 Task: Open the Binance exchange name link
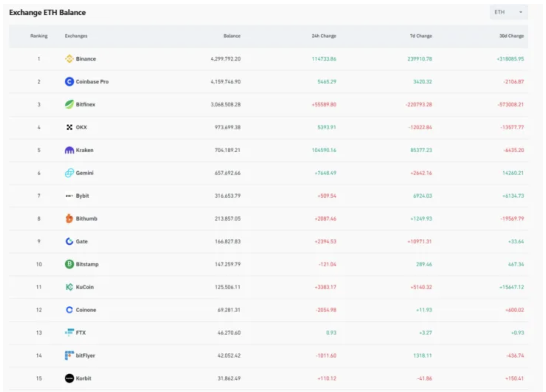86,59
